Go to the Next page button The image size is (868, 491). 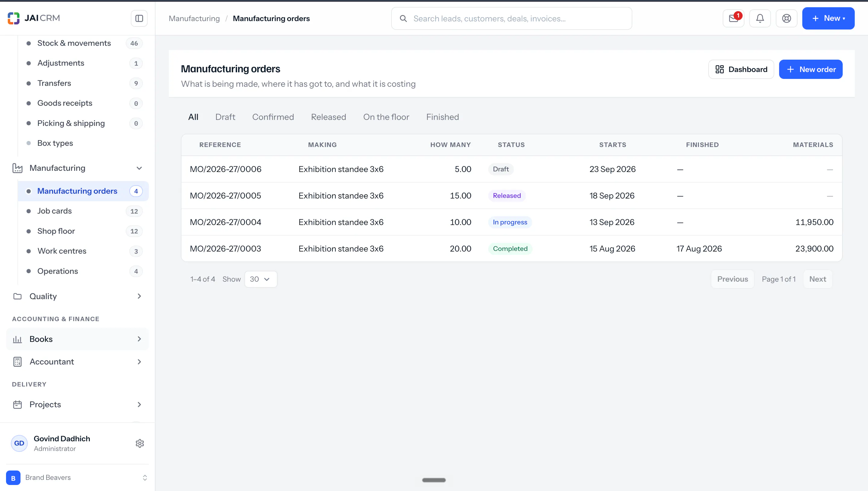pyautogui.click(x=817, y=279)
